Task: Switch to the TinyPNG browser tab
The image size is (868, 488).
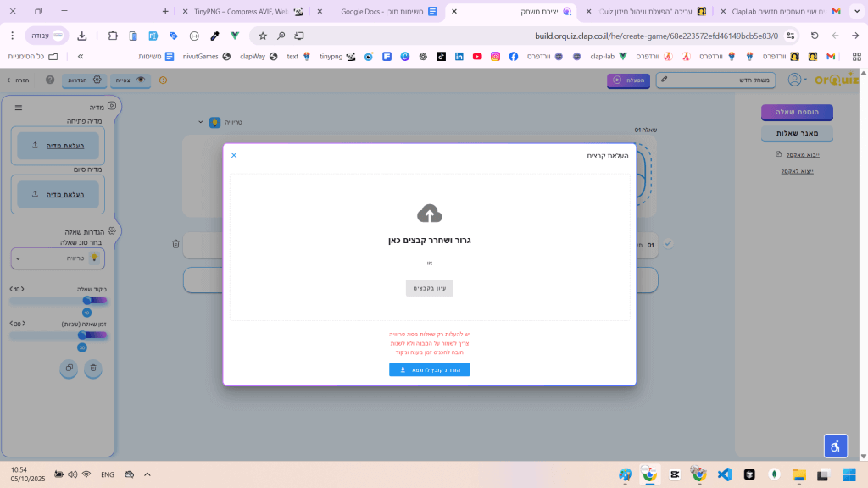Action: point(242,12)
